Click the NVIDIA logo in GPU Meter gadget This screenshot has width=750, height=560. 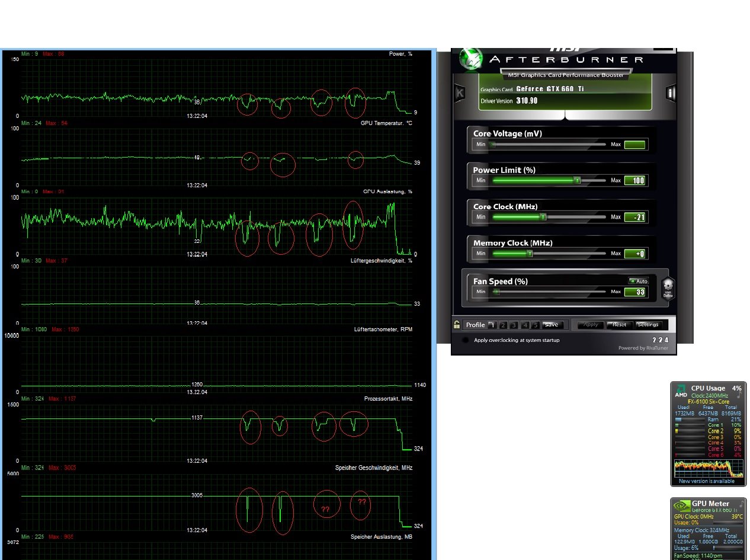tap(681, 507)
